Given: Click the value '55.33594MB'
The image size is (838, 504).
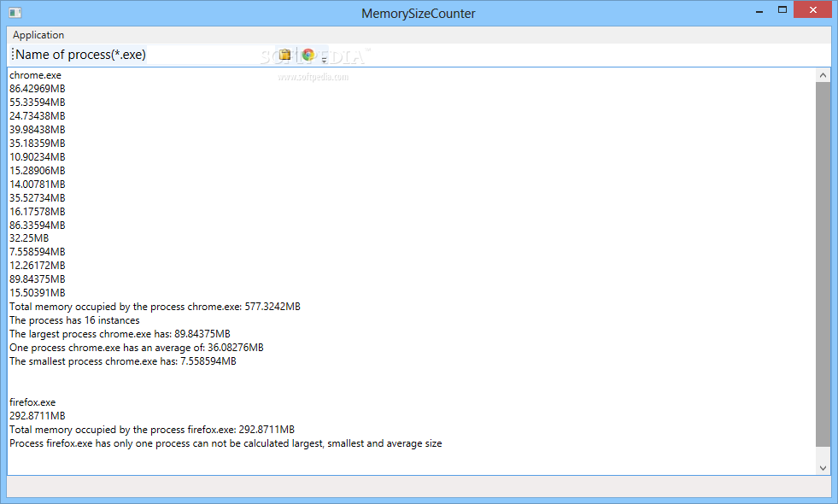Looking at the screenshot, I should 38,103.
